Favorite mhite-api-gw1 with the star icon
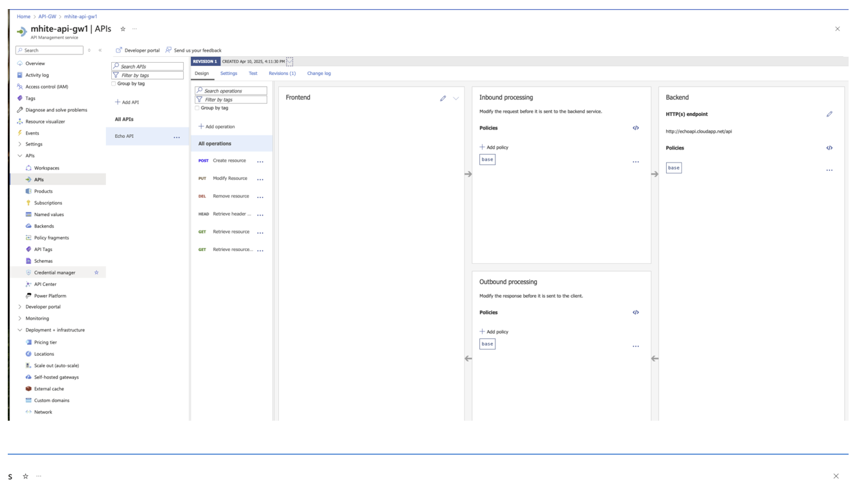Viewport: 868px width, 488px height. [x=123, y=29]
